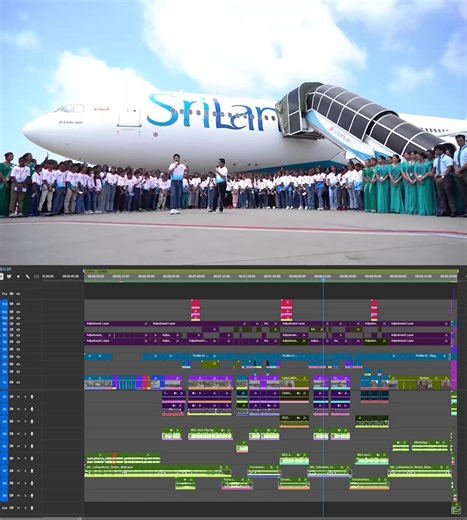Hide track V1 with its eye icon
The width and height of the screenshot is (467, 520).
pos(18,382)
